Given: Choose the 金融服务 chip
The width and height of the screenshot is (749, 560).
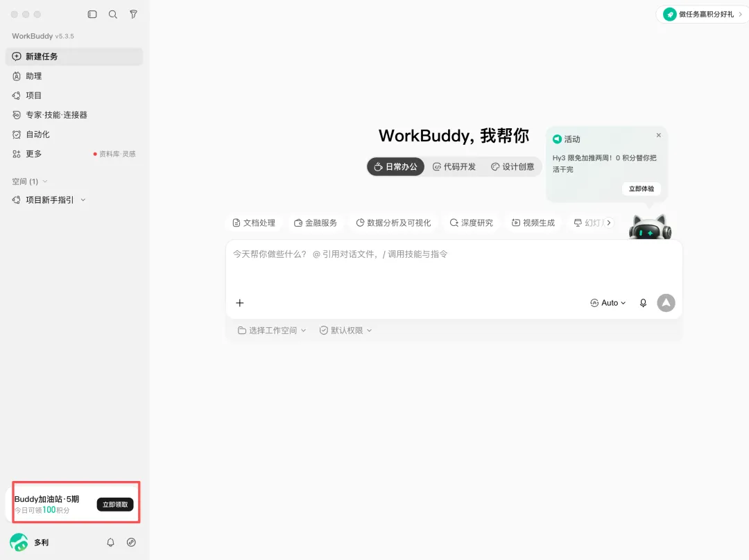Looking at the screenshot, I should tap(316, 223).
